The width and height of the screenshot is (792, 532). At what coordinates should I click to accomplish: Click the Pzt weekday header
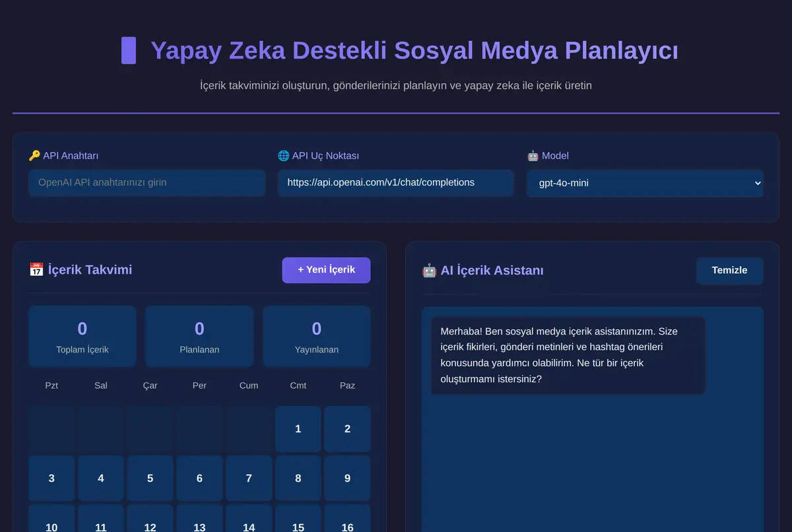51,385
